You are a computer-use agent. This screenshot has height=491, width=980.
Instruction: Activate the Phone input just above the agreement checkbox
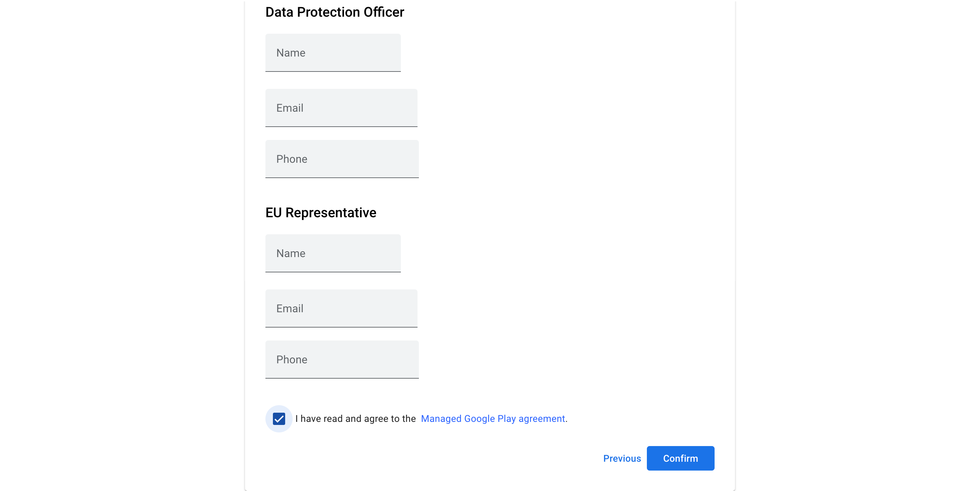tap(342, 359)
